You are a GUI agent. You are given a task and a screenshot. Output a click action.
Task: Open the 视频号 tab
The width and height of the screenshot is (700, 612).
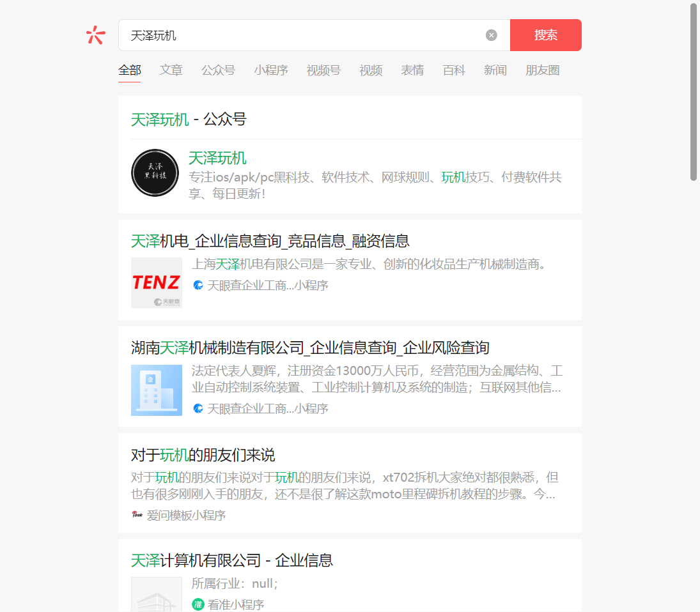(x=323, y=70)
